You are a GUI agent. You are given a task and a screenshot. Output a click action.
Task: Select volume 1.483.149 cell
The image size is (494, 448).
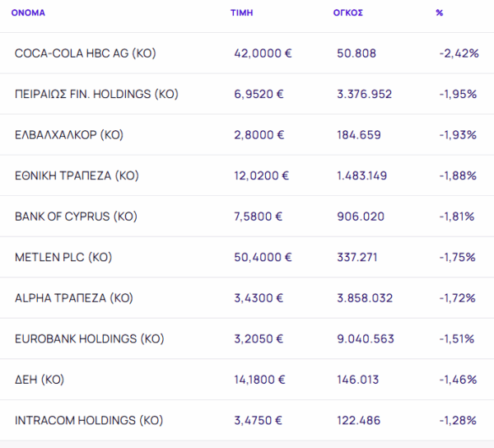click(362, 175)
